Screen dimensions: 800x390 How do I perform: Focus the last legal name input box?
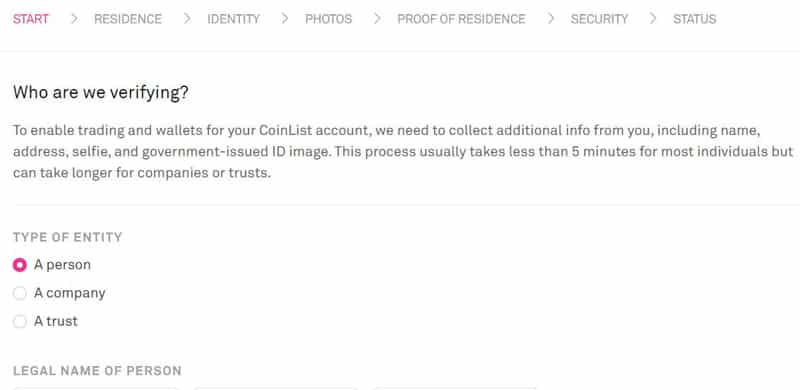455,388
